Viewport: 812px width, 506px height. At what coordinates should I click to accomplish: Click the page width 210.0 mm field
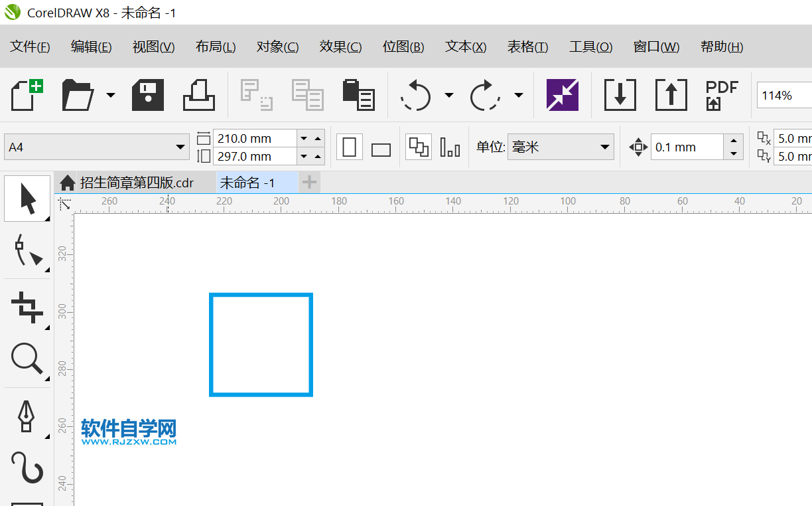pyautogui.click(x=253, y=138)
